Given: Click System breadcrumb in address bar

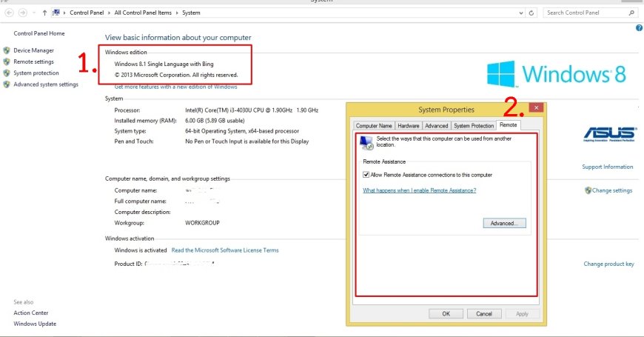Looking at the screenshot, I should coord(191,13).
